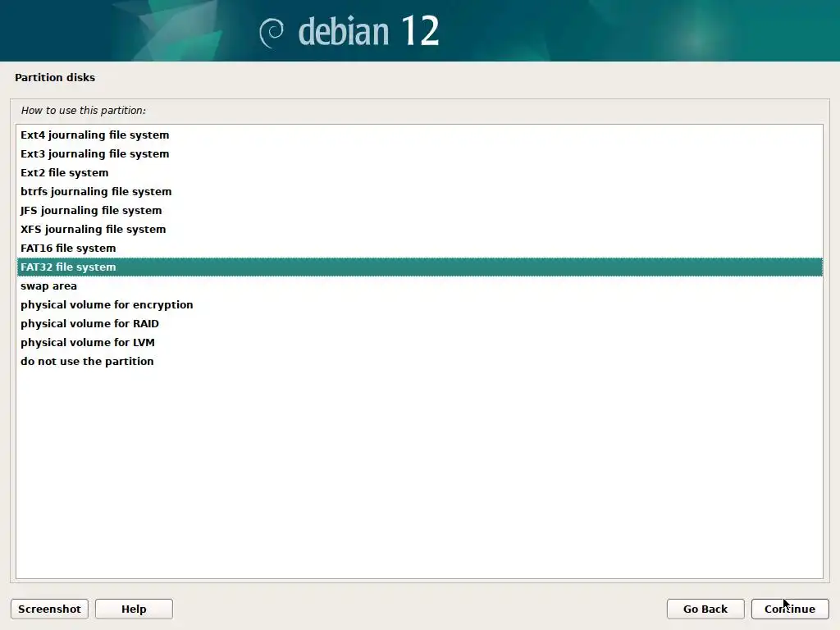The image size is (840, 630).
Task: Click the Debian swirl logo
Action: 272,32
